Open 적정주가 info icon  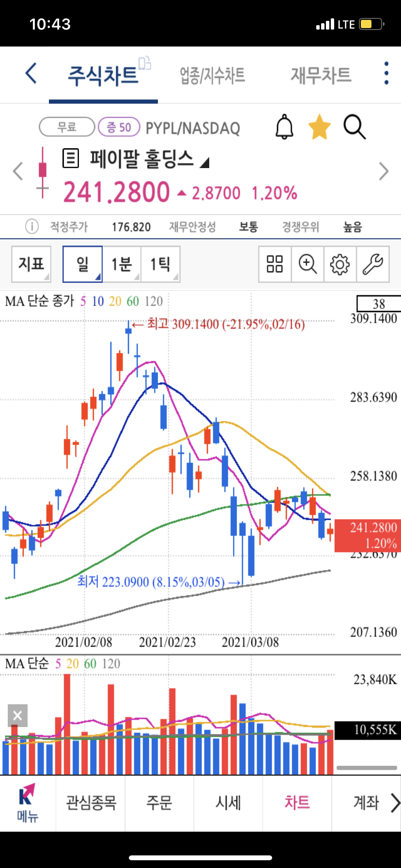coord(31,226)
